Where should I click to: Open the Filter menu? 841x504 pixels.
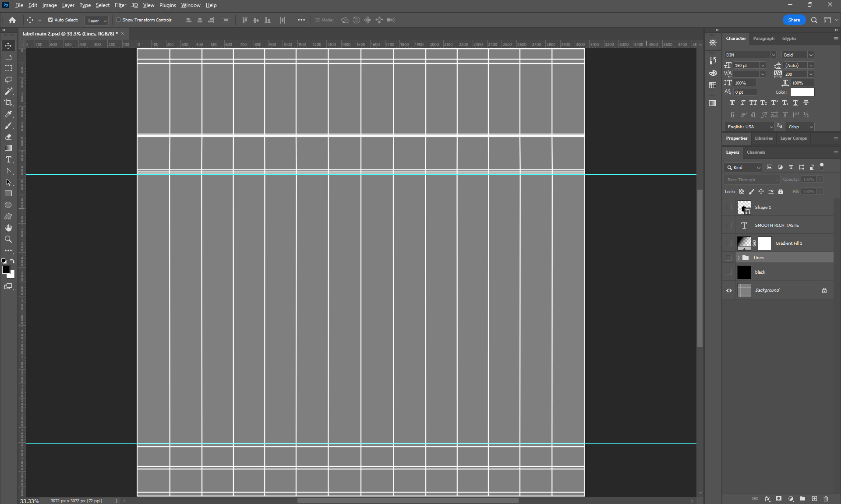[120, 5]
